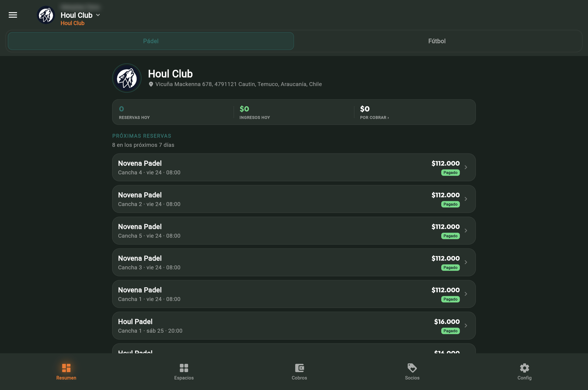Viewport: 588px width, 390px height.
Task: Open the Socios tag icon
Action: [x=412, y=368]
